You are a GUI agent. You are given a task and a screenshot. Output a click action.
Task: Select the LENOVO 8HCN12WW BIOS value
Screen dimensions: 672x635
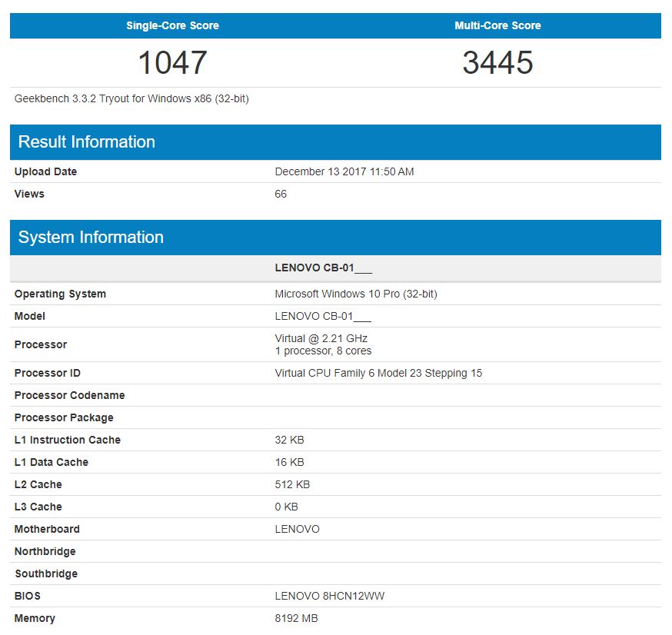tap(330, 596)
